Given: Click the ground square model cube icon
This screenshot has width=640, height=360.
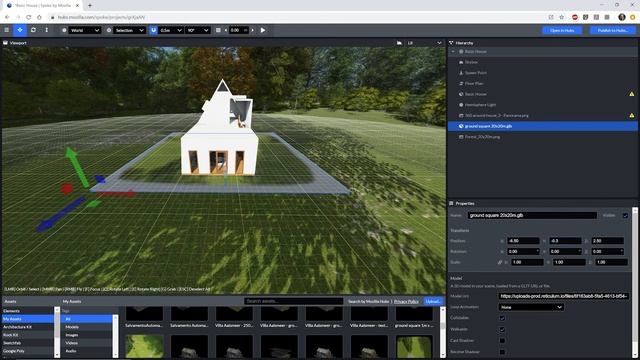Looking at the screenshot, I should click(461, 126).
